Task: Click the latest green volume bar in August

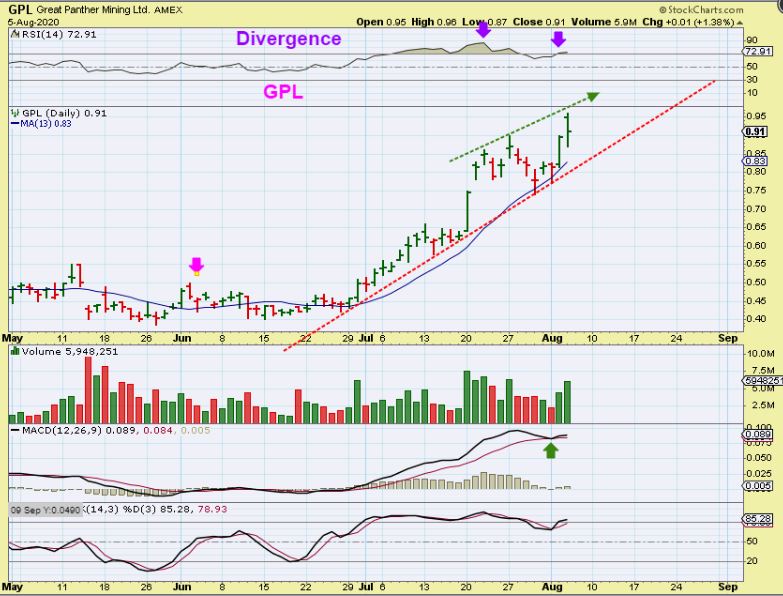Action: pyautogui.click(x=567, y=402)
